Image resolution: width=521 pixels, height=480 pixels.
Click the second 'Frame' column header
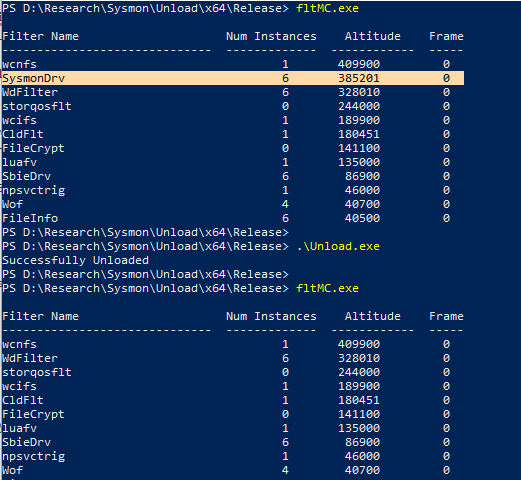(446, 316)
